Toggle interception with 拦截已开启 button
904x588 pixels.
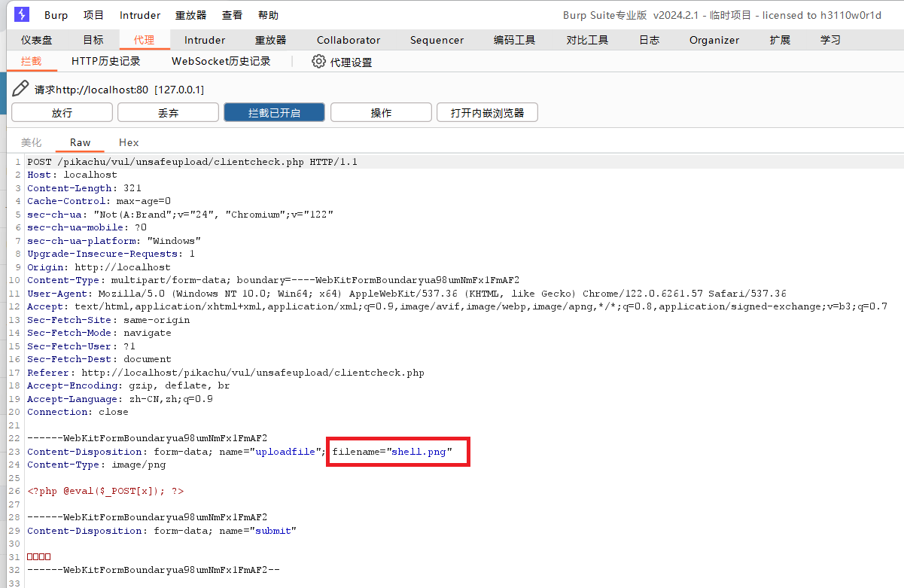click(274, 113)
